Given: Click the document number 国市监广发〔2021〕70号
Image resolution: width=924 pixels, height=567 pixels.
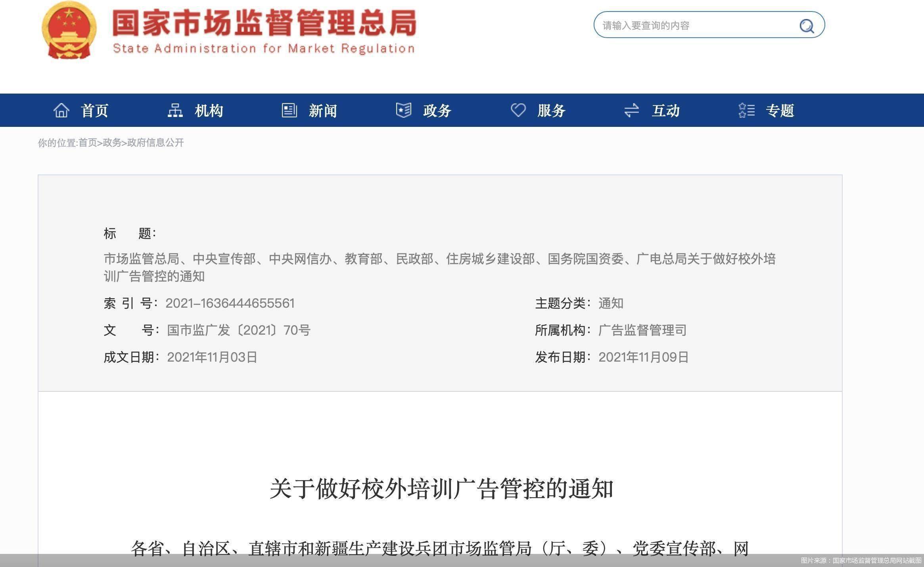Looking at the screenshot, I should 239,330.
